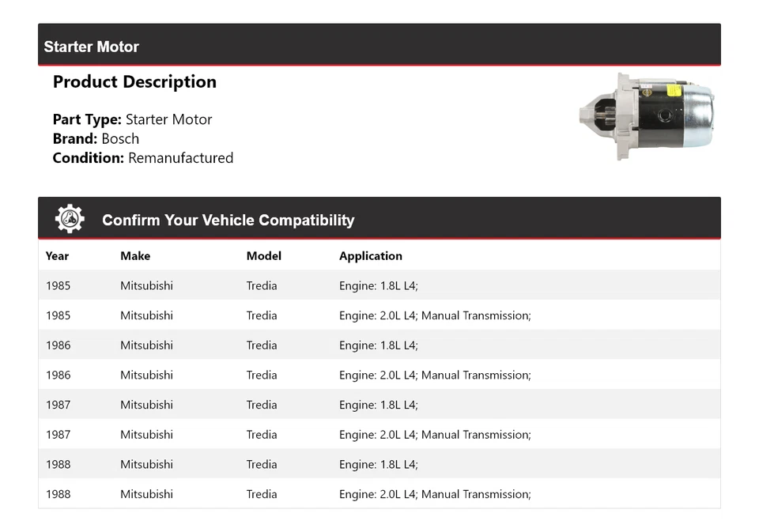Click the Model column header
759x532 pixels.
[x=263, y=256]
